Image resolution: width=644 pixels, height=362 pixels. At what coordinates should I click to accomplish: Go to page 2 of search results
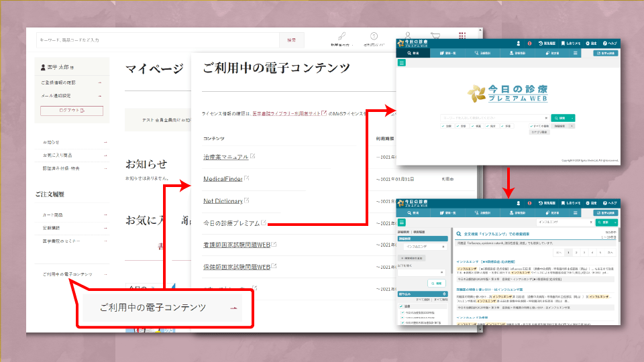pos(576,253)
